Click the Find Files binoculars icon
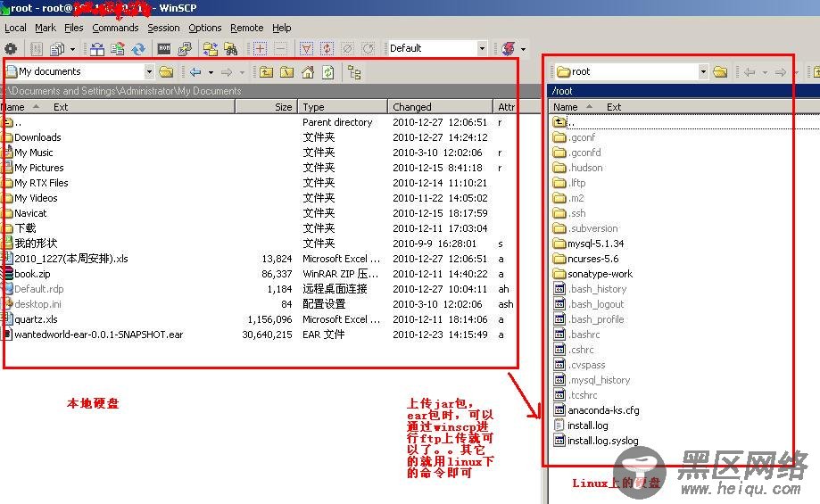Image resolution: width=820 pixels, height=504 pixels. pos(230,49)
